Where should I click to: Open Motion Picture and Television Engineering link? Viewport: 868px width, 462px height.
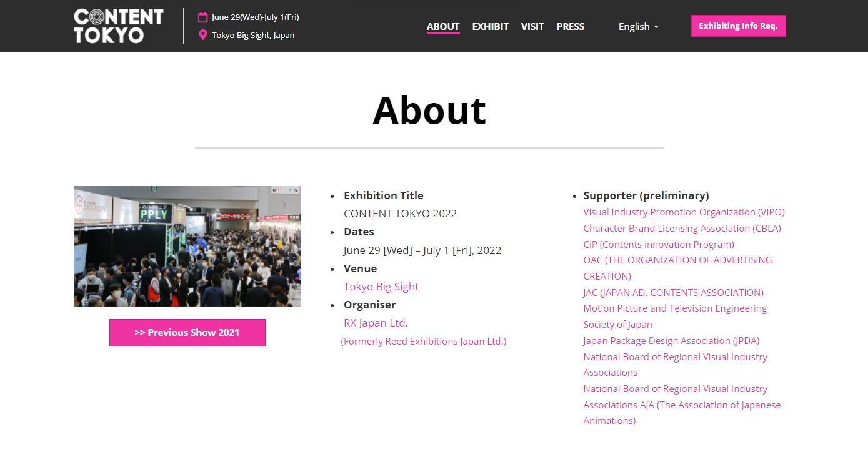tap(674, 308)
